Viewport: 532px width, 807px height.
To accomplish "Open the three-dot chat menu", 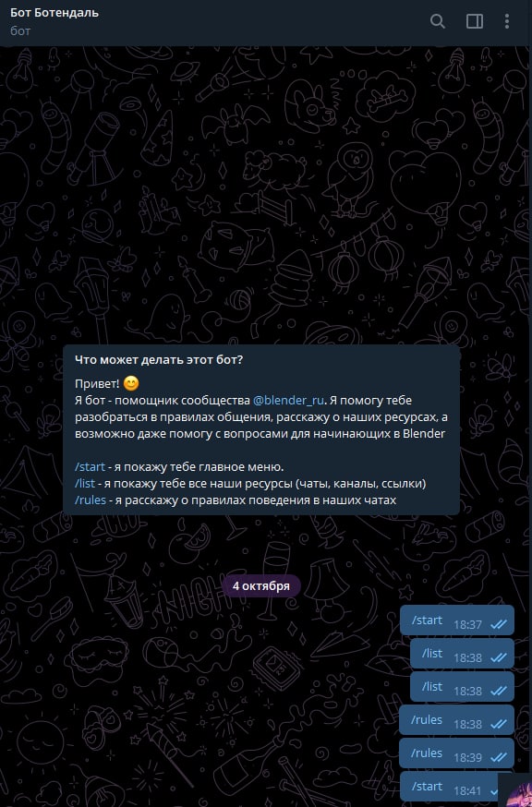I will click(507, 21).
